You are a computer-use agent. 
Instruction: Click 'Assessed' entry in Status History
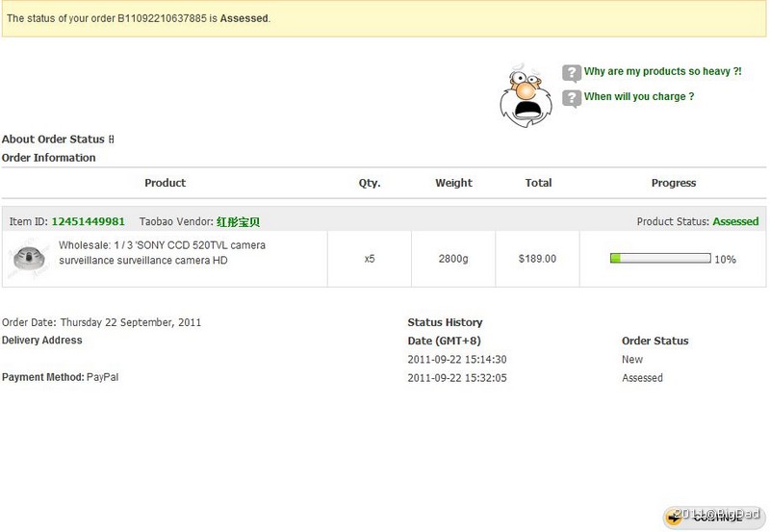[642, 378]
